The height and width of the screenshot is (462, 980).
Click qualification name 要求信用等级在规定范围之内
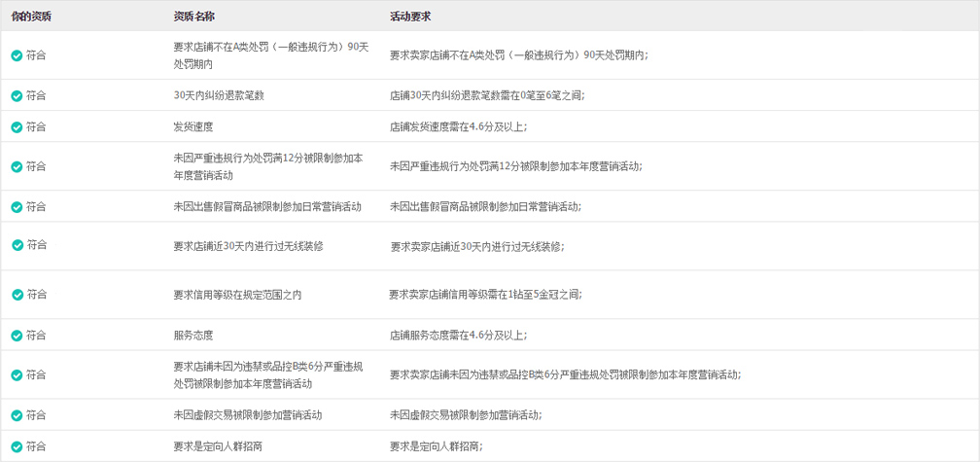[237, 295]
